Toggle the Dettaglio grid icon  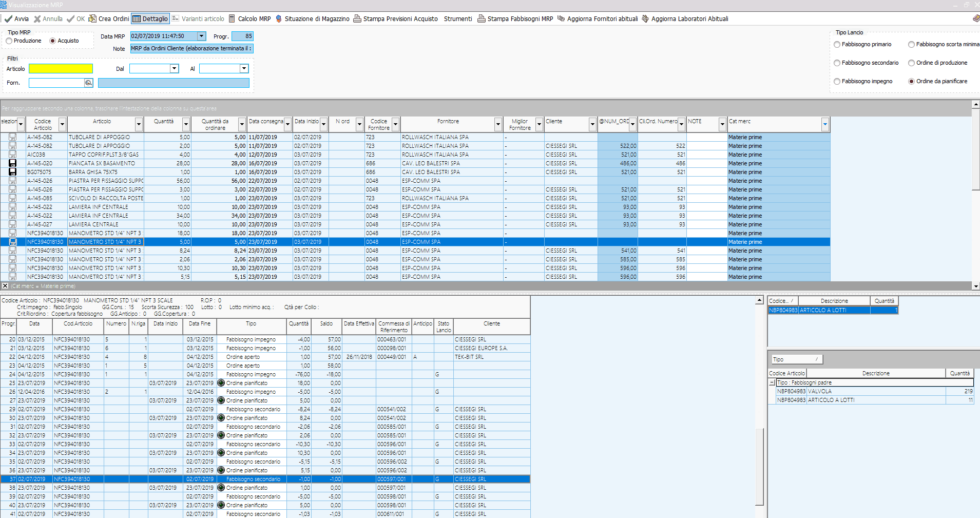[137, 19]
